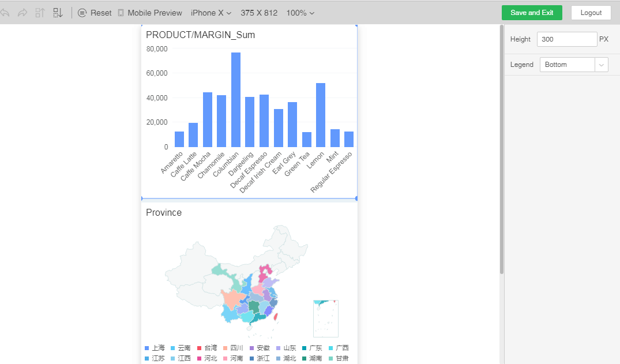The height and width of the screenshot is (364, 620).
Task: Click the vertical scrollbar of the canvas
Action: coord(502,149)
